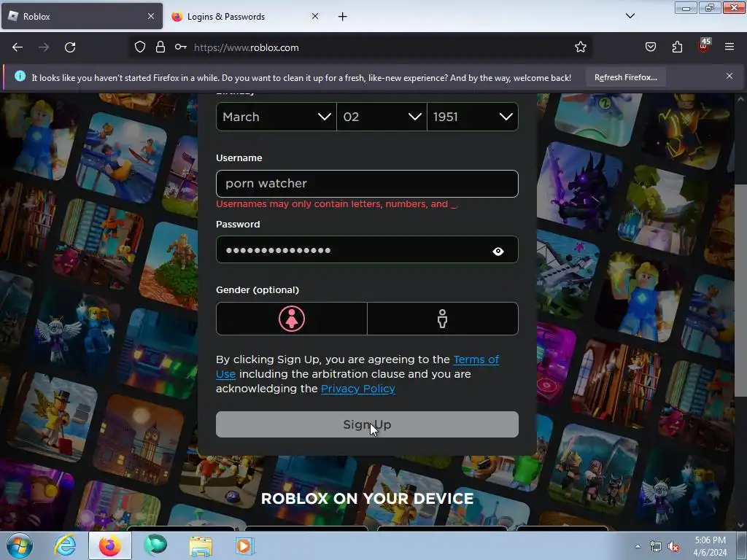The width and height of the screenshot is (747, 560).
Task: Dismiss the Firefox refresh notification bar
Action: 729,76
